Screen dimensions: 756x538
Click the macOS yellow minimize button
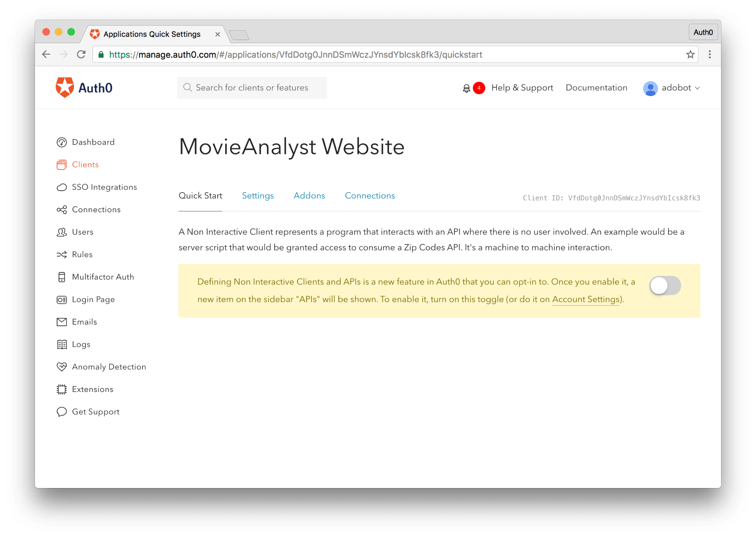tap(59, 32)
